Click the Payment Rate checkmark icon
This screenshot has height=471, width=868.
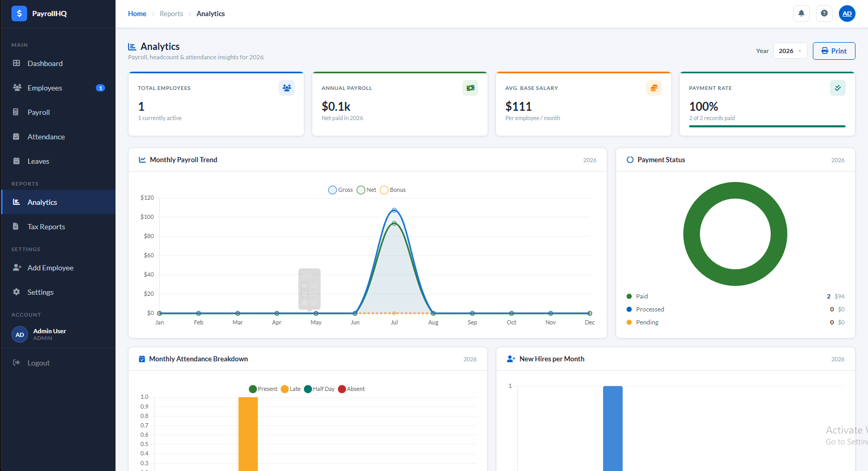point(838,88)
